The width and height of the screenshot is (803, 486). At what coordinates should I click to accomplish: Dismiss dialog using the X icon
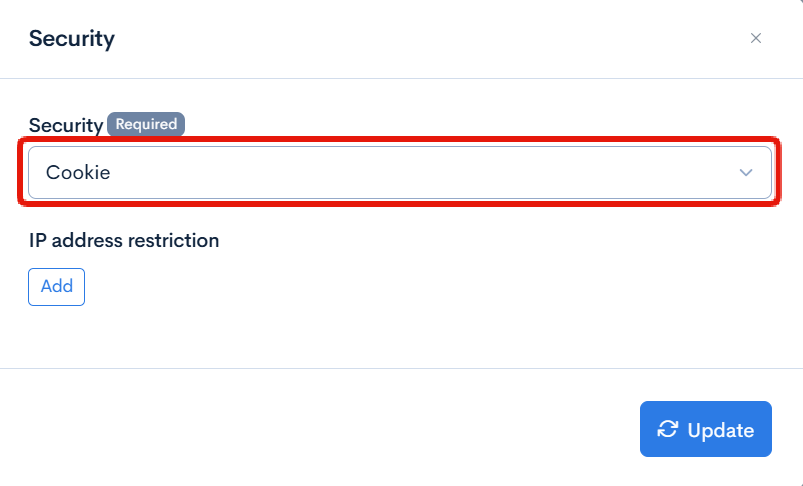pos(756,39)
